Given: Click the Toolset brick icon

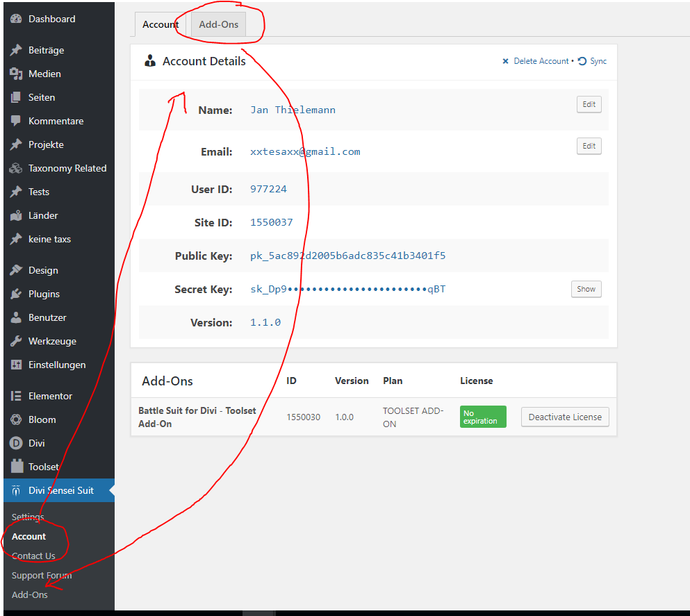Looking at the screenshot, I should 17,466.
